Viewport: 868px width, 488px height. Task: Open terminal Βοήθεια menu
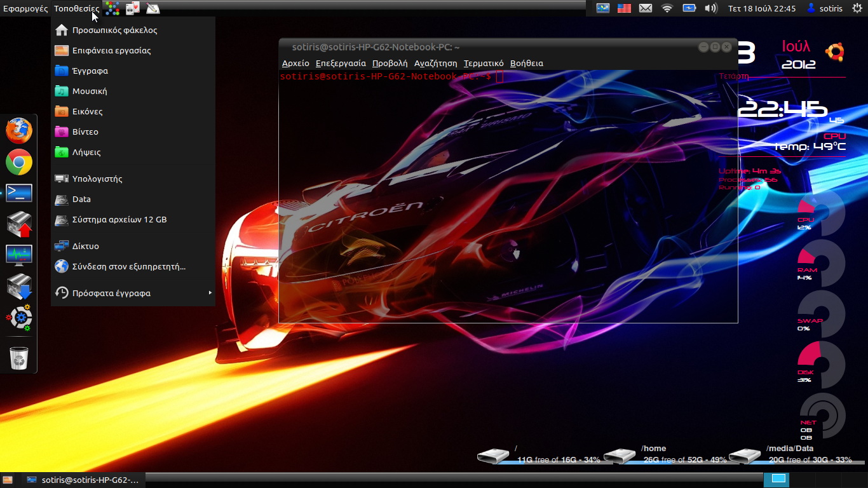point(527,63)
